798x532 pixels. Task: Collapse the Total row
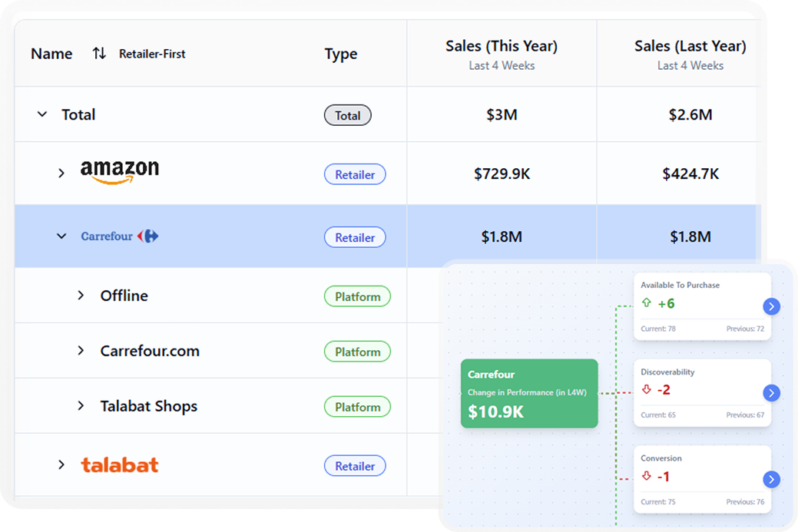(x=42, y=114)
